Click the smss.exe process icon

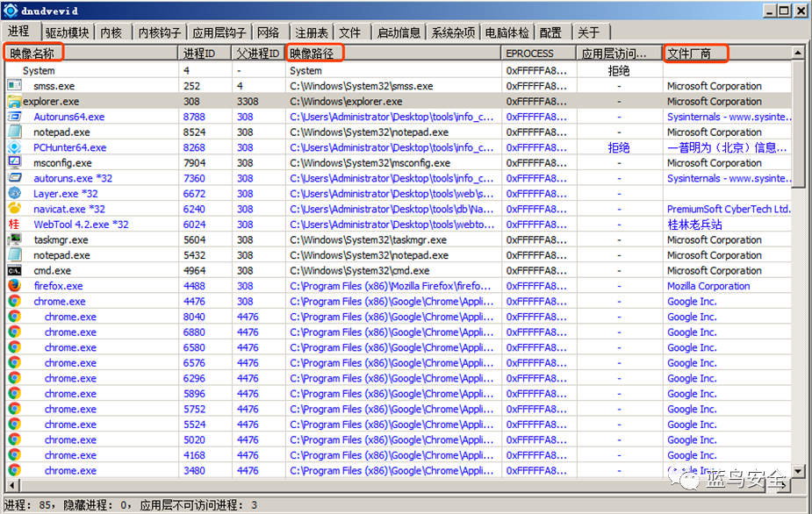15,85
